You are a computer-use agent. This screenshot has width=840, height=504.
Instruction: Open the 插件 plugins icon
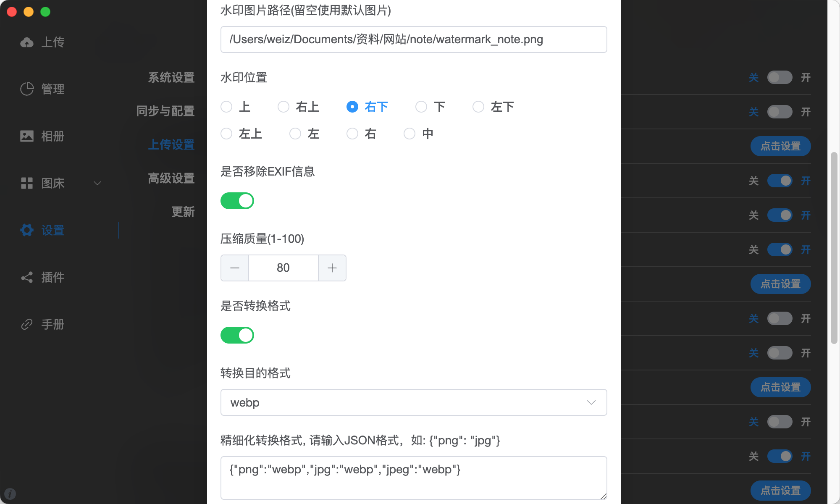[27, 277]
